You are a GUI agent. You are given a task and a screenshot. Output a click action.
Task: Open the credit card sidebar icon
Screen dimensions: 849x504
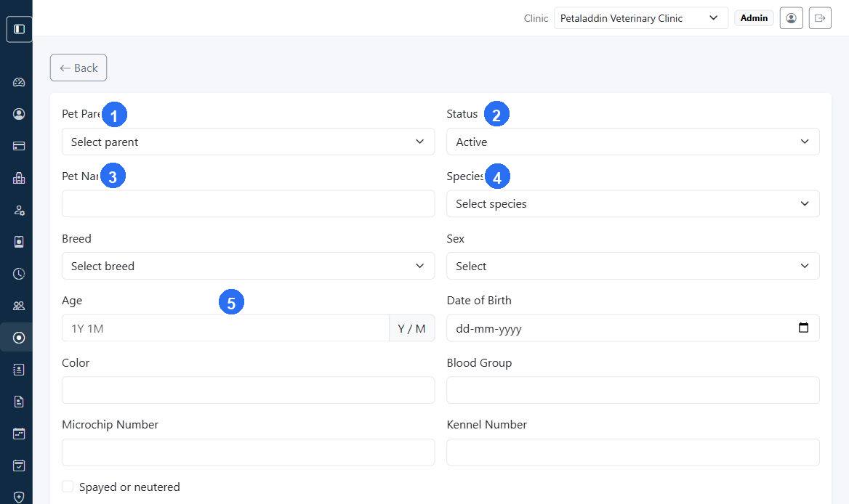tap(19, 146)
